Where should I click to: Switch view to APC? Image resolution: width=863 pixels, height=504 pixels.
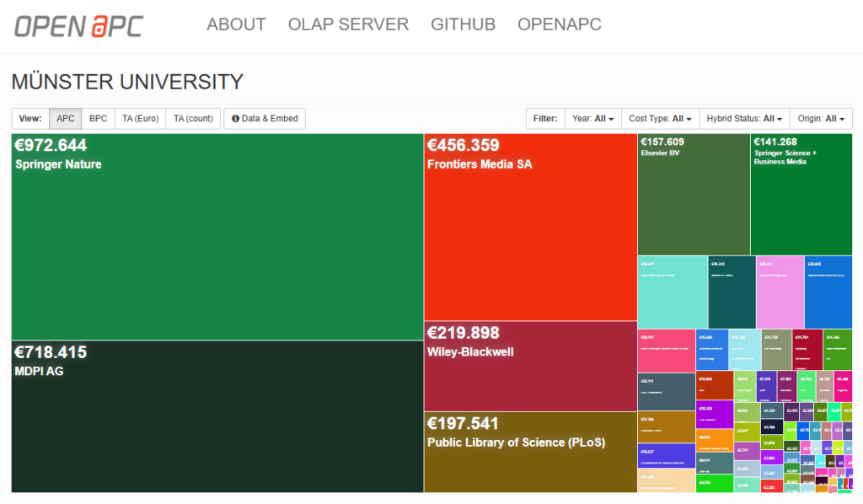click(x=66, y=118)
